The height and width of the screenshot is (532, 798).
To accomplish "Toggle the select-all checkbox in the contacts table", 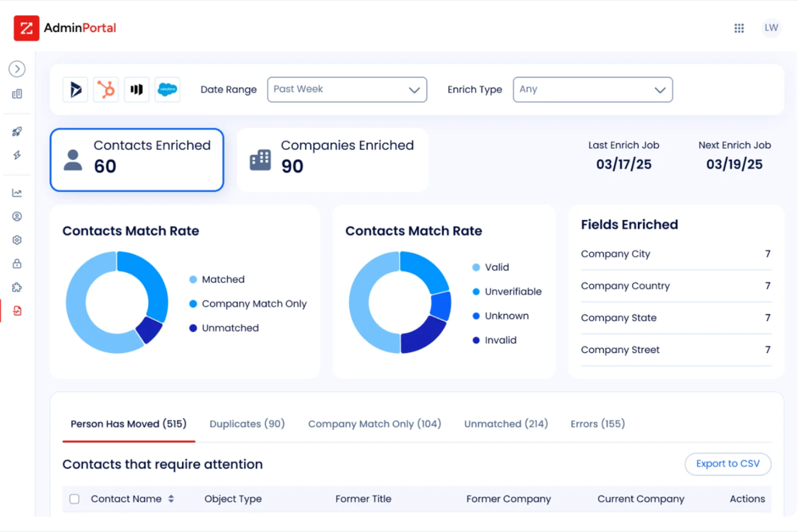I will tap(74, 499).
